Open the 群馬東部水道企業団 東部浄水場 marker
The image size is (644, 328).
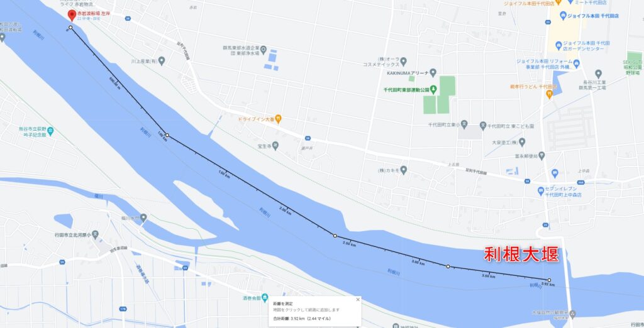coord(264,50)
